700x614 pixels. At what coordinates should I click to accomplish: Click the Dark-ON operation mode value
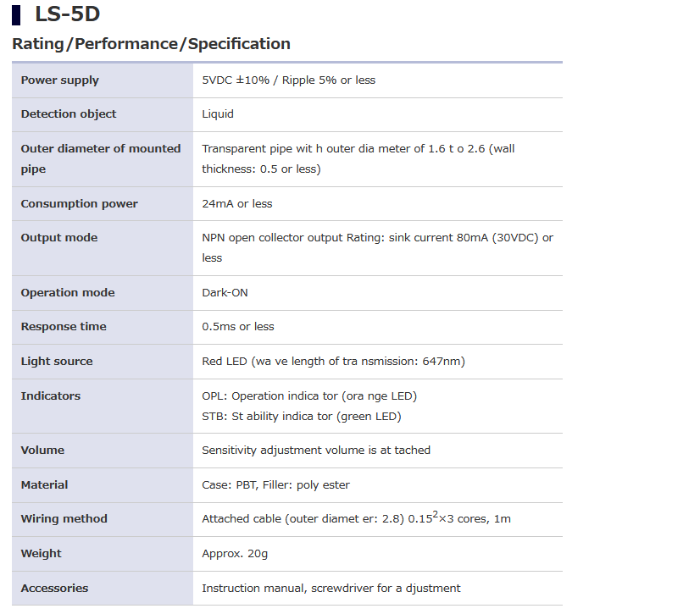[x=225, y=293]
